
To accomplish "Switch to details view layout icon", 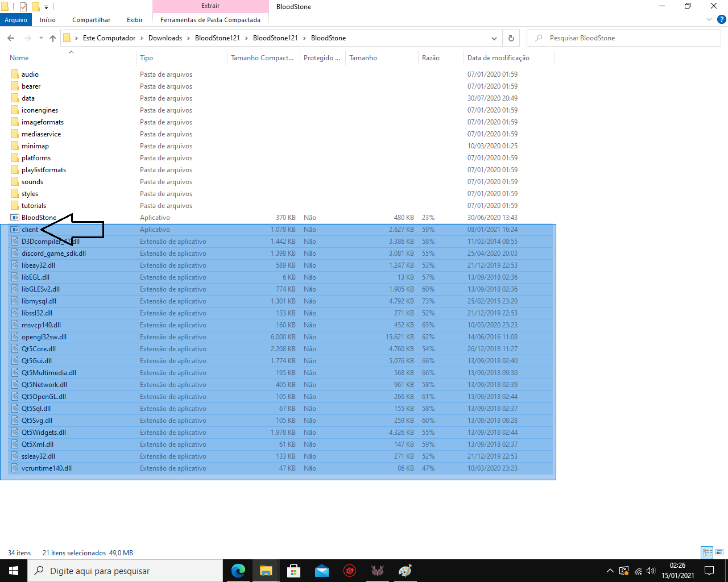I will (x=707, y=552).
